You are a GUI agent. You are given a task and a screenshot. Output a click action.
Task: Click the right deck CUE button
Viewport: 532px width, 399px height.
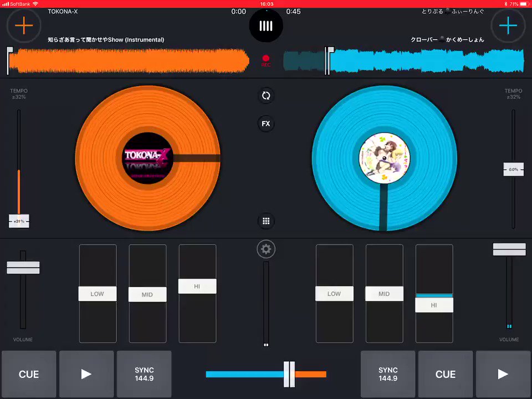tap(446, 374)
